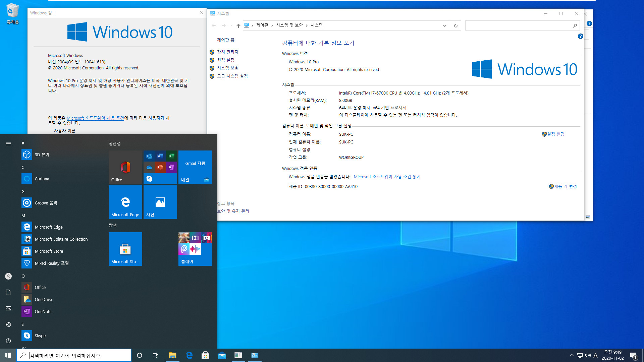Open the Recycle Bin 휴지통 icon
Screen dimensions: 644x362
tap(13, 14)
